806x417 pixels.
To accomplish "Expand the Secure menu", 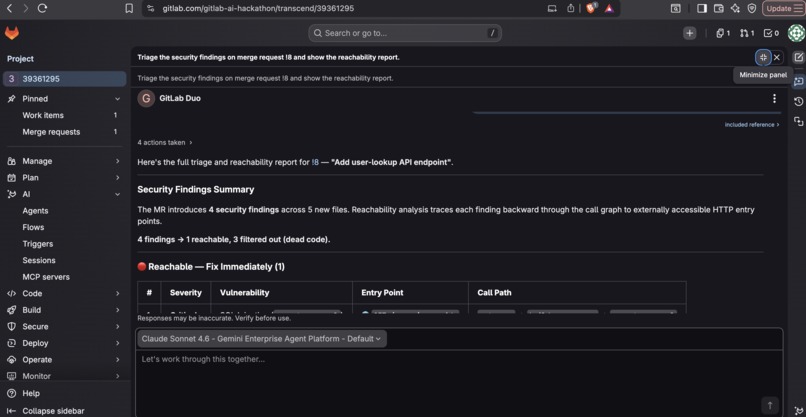I will click(x=64, y=326).
